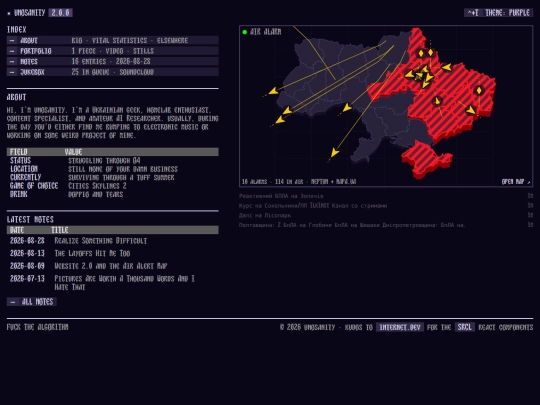Click the Index heading
The image size is (540, 405).
tap(17, 30)
